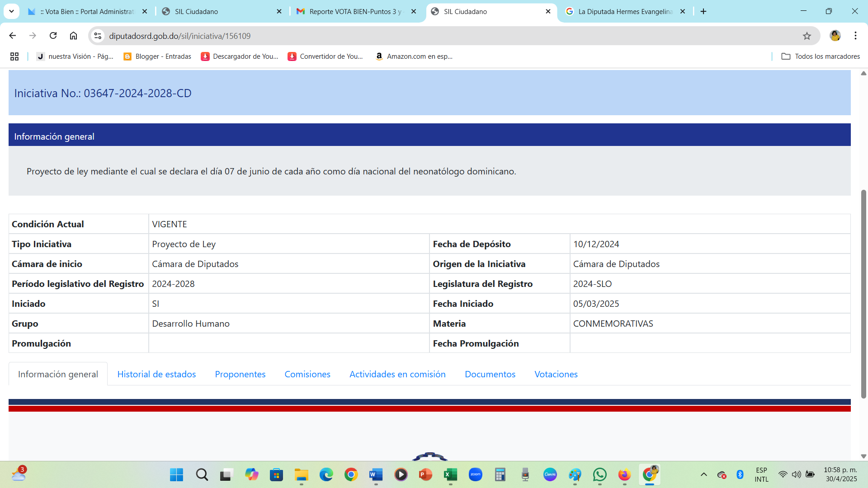This screenshot has width=868, height=488.
Task: Click the vertical page scrollbar
Action: point(863,294)
